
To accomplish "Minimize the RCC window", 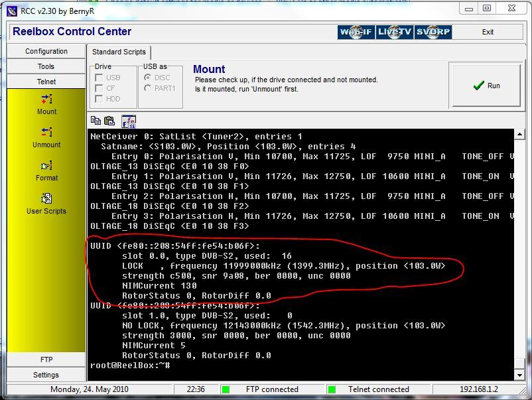I will pyautogui.click(x=469, y=8).
